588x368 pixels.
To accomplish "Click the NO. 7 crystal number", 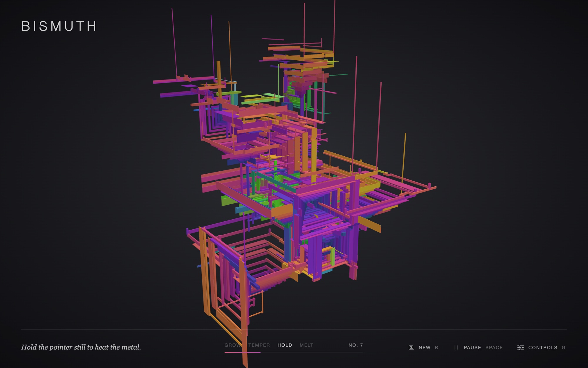I will click(356, 345).
